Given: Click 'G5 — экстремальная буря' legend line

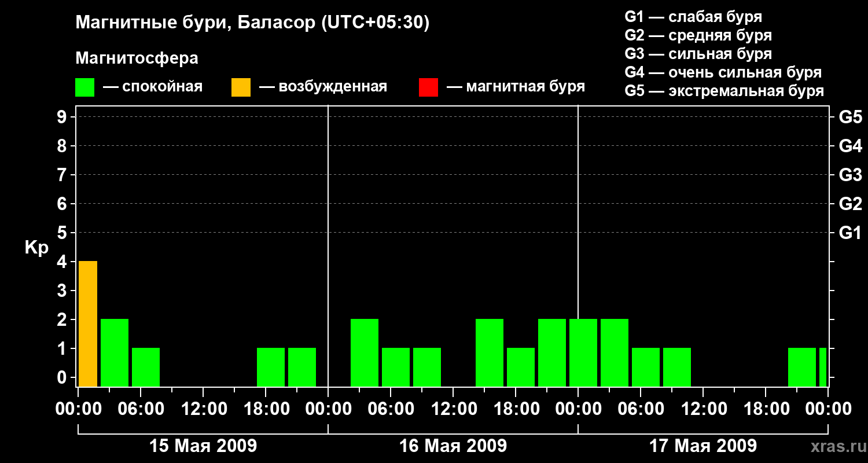Looking at the screenshot, I should click(x=724, y=91).
